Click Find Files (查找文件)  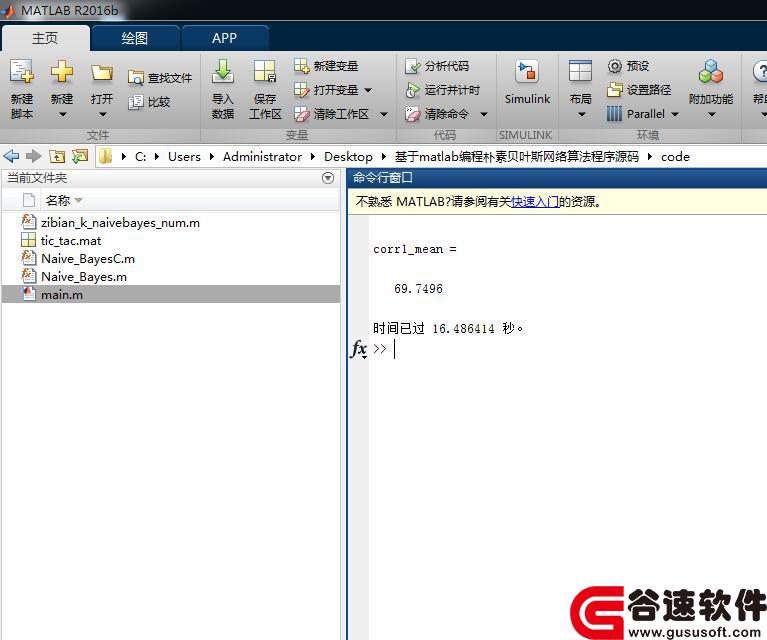coord(160,77)
